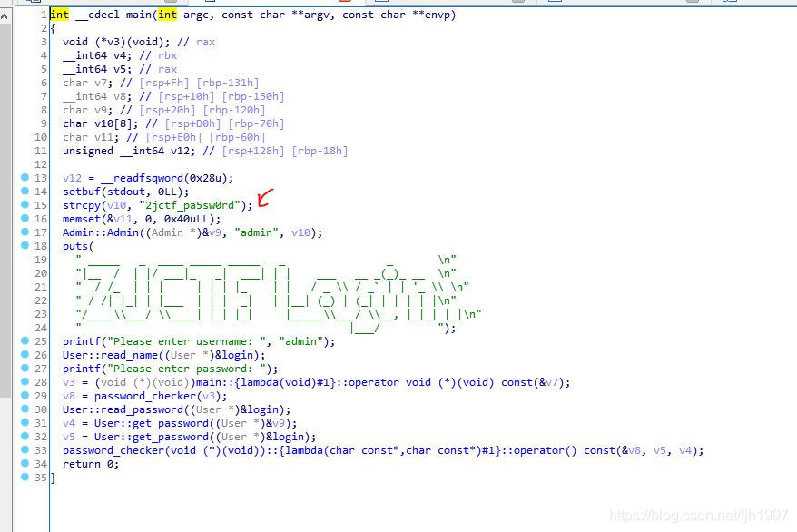Click the main function name on line 1
Screen dimensions: 797x532
[x=138, y=15]
